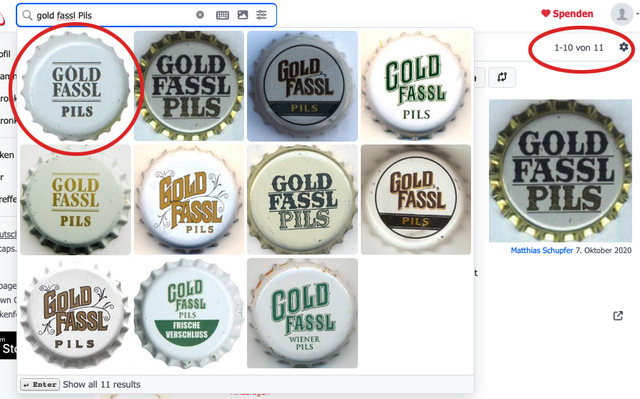The width and height of the screenshot is (640, 399).
Task: Click 'Show all 11 results'
Action: tap(102, 384)
